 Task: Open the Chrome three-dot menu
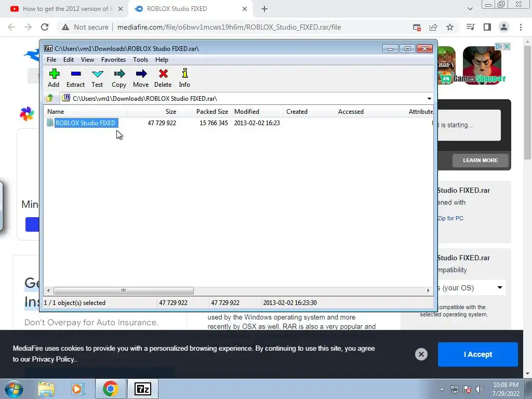pyautogui.click(x=521, y=27)
